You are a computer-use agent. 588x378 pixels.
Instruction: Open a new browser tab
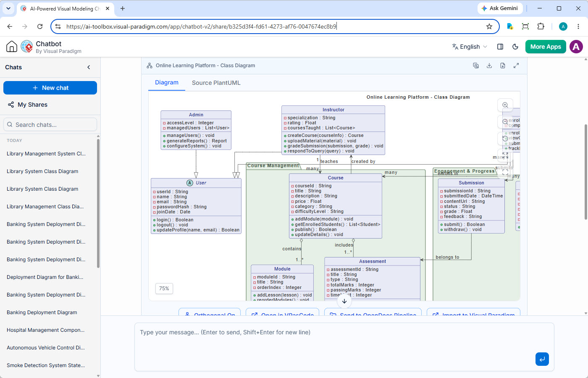coord(123,8)
